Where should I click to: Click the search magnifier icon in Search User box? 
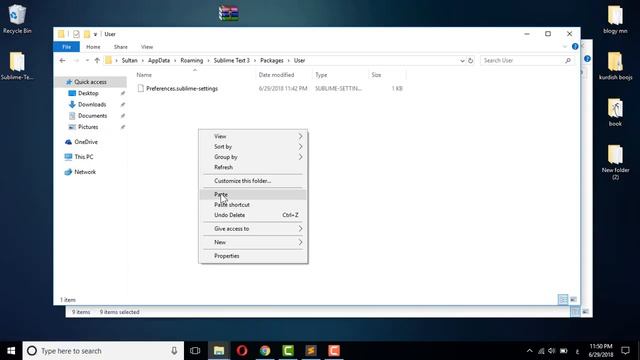[568, 60]
